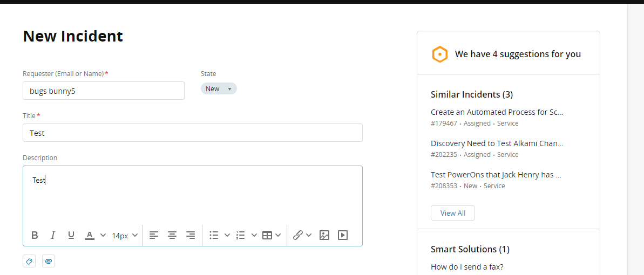The image size is (644, 275).
Task: Toggle bold formatting in description editor
Action: [x=35, y=235]
